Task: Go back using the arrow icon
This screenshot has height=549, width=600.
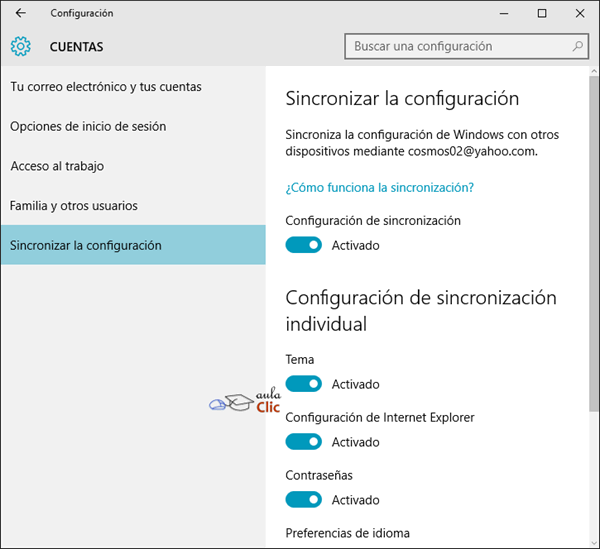Action: pos(21,13)
